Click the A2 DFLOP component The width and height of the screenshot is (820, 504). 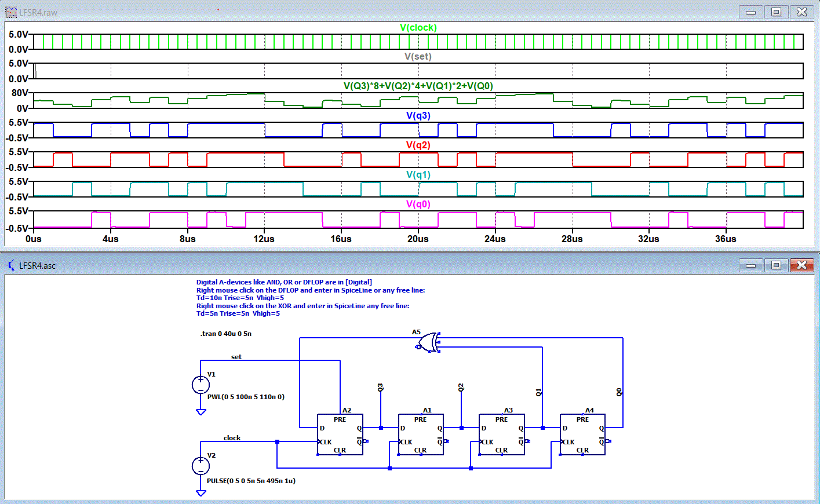point(340,434)
